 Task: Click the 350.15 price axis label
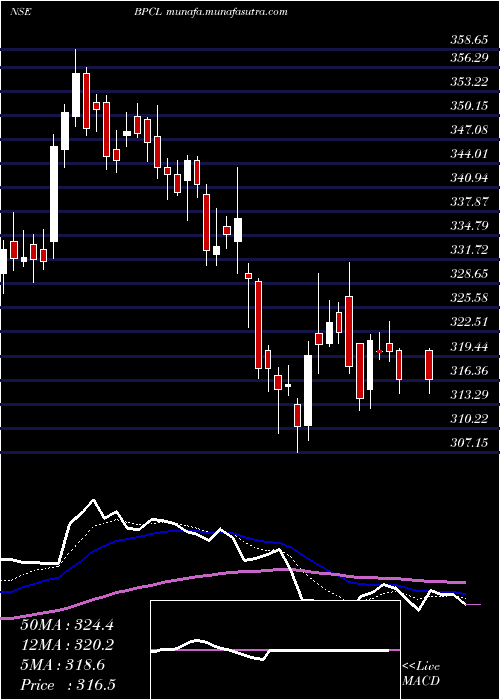pos(468,106)
